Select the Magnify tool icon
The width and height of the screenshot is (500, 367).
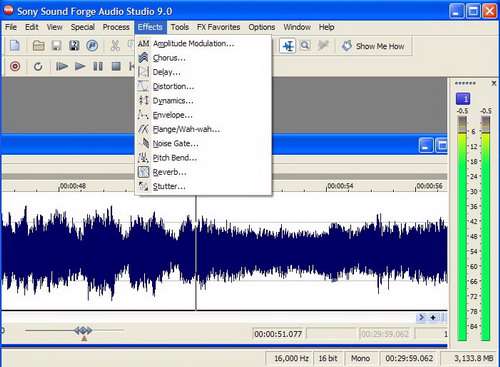tap(305, 45)
